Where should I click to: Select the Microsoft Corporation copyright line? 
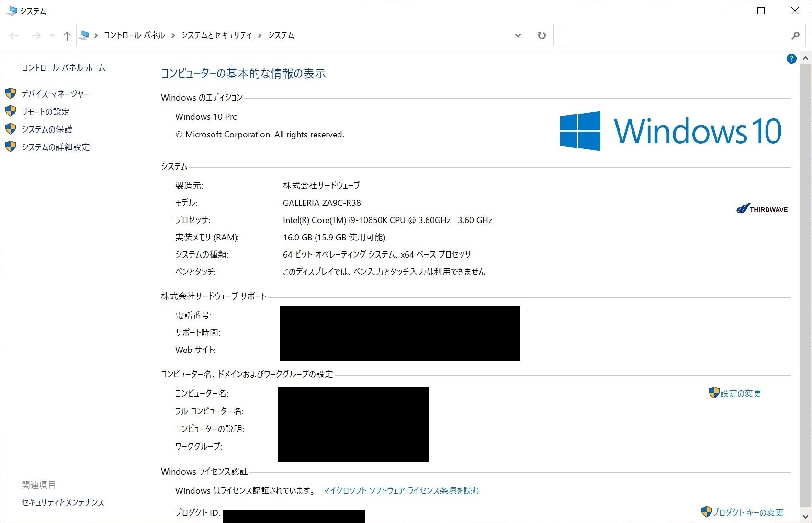pyautogui.click(x=260, y=135)
